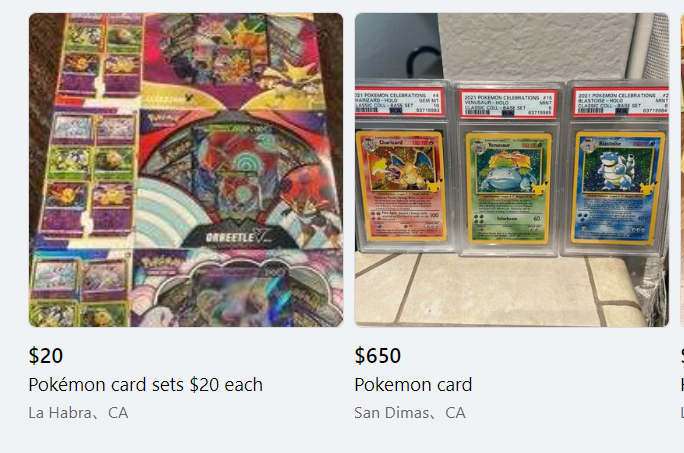Click the Charizard card in the photo
The width and height of the screenshot is (684, 453).
[x=401, y=187]
